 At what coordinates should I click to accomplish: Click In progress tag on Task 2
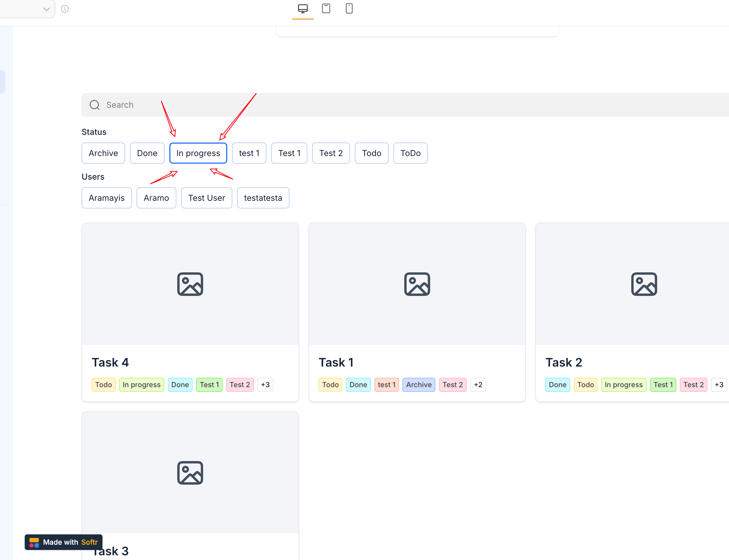coord(624,385)
